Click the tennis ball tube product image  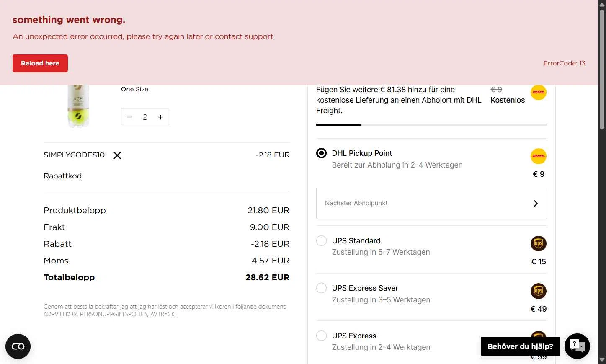click(78, 106)
